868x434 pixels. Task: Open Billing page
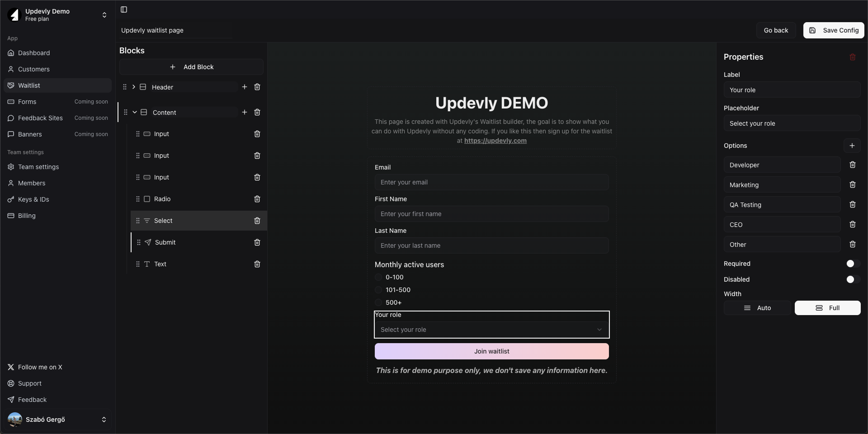[57, 216]
